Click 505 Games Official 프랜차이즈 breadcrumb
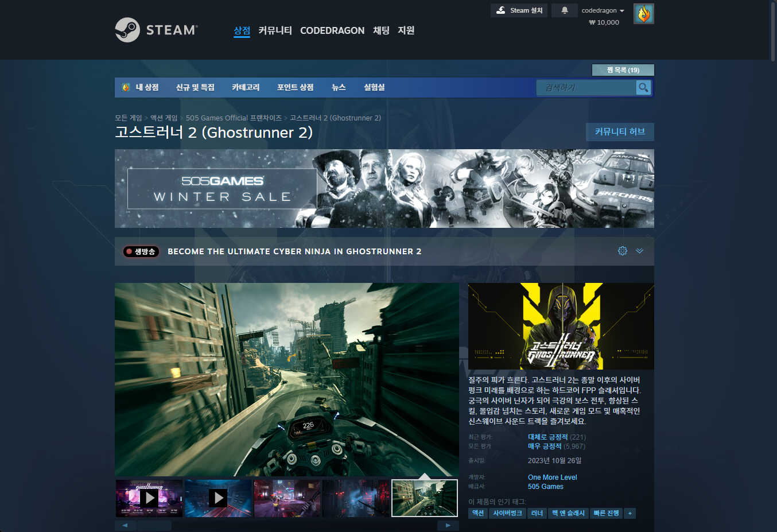Screen dimensions: 777x532 (x=234, y=118)
